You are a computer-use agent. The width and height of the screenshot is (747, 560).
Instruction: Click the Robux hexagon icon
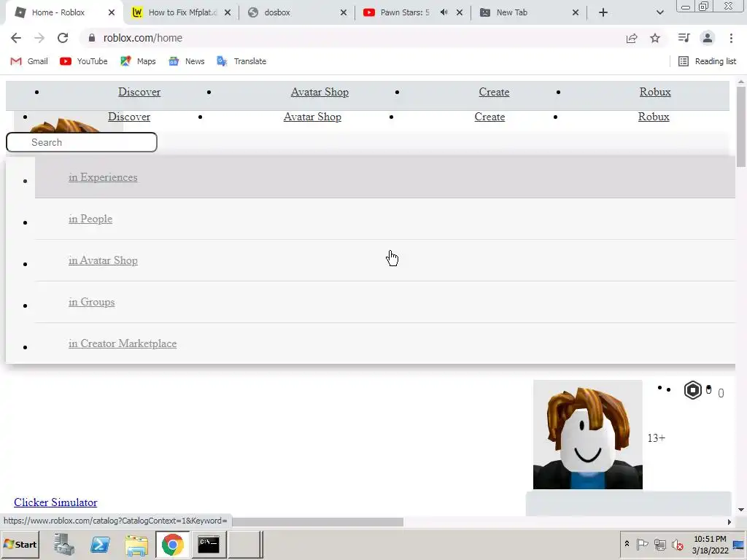pyautogui.click(x=693, y=391)
